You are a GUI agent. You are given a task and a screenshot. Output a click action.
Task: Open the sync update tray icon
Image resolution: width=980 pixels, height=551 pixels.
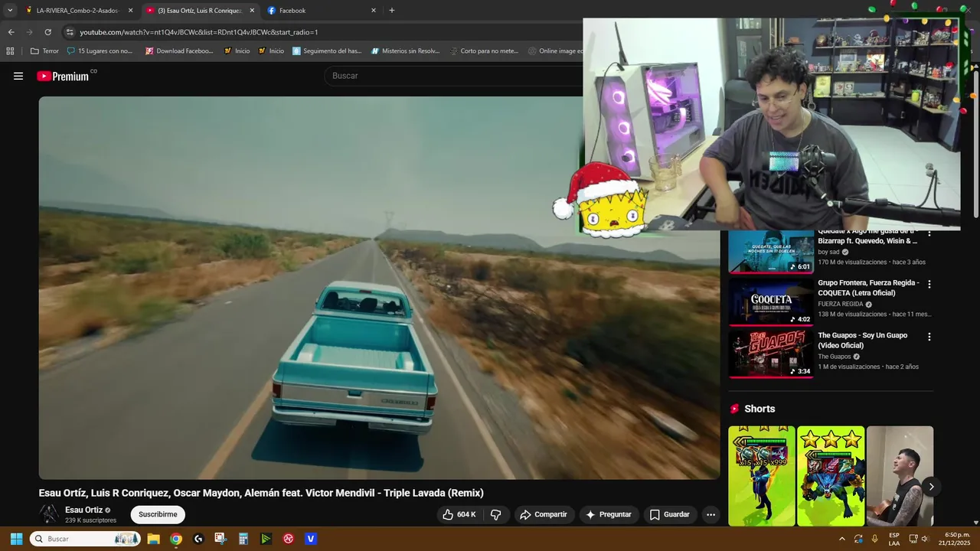point(858,539)
